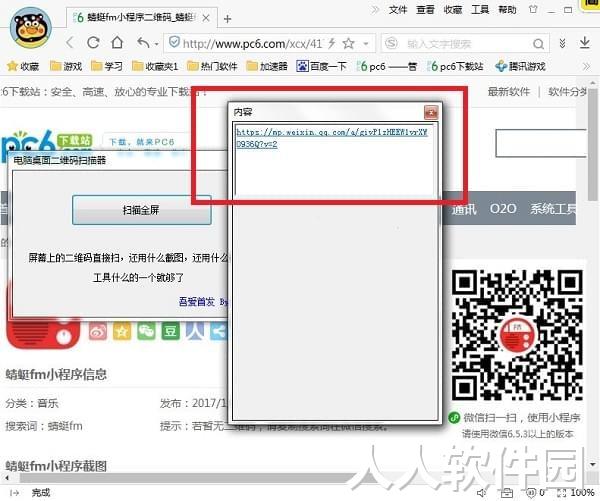The image size is (600, 501).
Task: Expand the toolbar overflow double-chevron
Action: click(562, 43)
